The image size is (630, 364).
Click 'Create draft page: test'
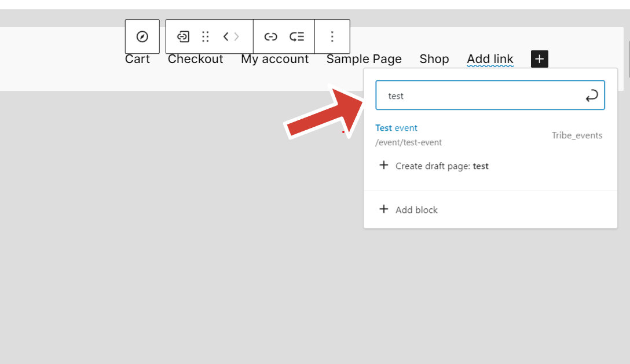pyautogui.click(x=441, y=166)
